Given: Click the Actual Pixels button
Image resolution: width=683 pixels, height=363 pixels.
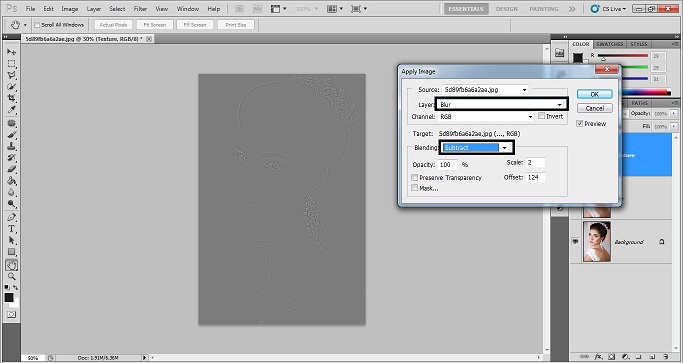Looking at the screenshot, I should click(x=113, y=25).
